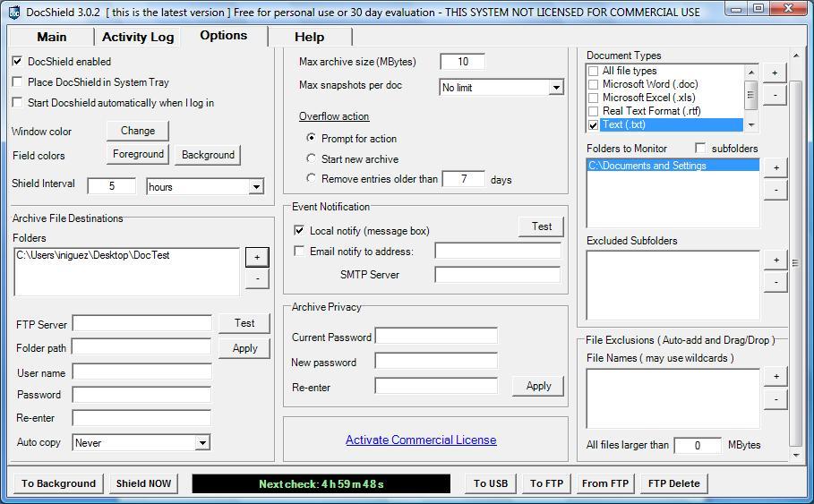Click the DocShield title bar icon
The width and height of the screenshot is (814, 504).
tap(14, 12)
